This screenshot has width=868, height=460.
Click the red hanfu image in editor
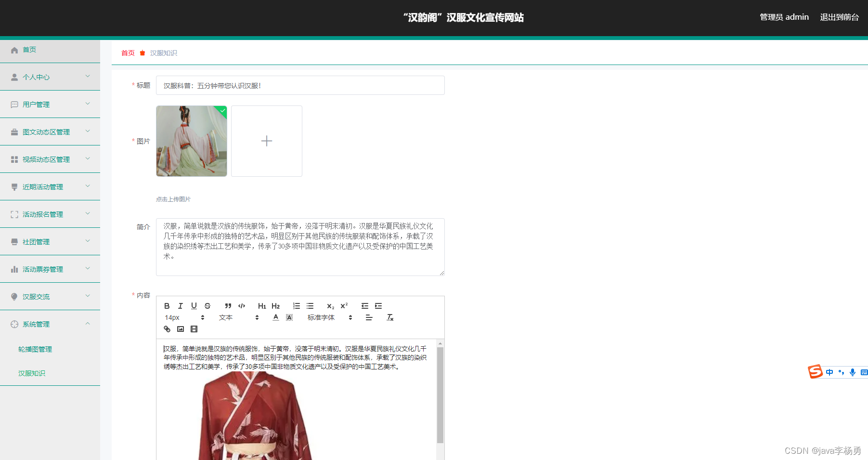[x=255, y=416]
